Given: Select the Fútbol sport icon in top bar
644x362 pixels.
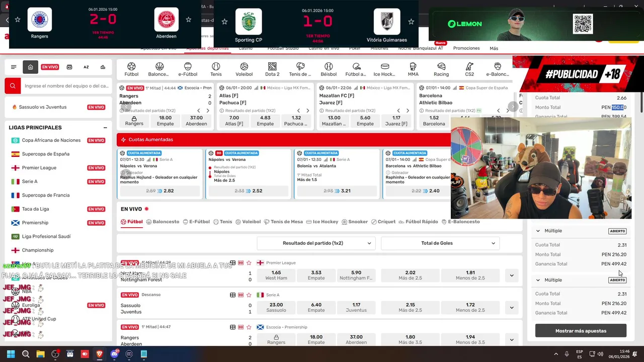Looking at the screenshot, I should point(131,69).
